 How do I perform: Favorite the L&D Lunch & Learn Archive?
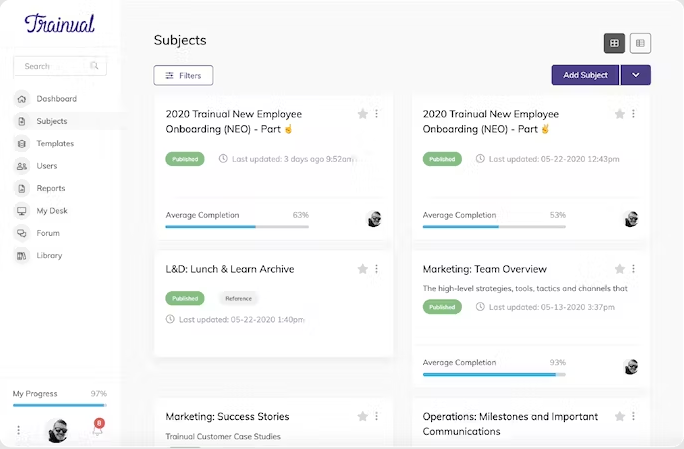tap(363, 269)
